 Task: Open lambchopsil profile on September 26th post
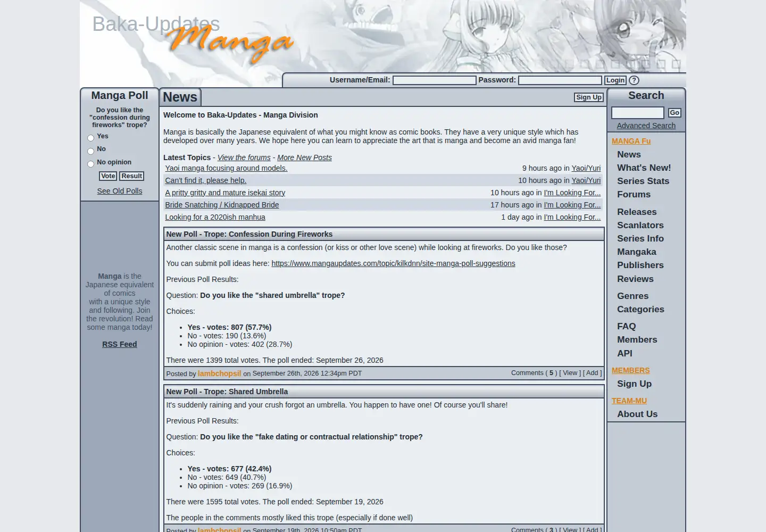point(219,373)
